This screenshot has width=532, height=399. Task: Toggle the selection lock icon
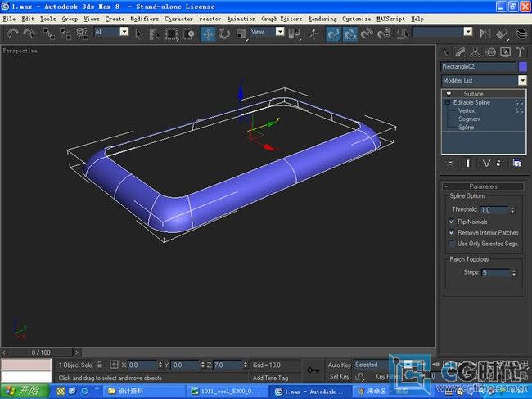(x=100, y=365)
